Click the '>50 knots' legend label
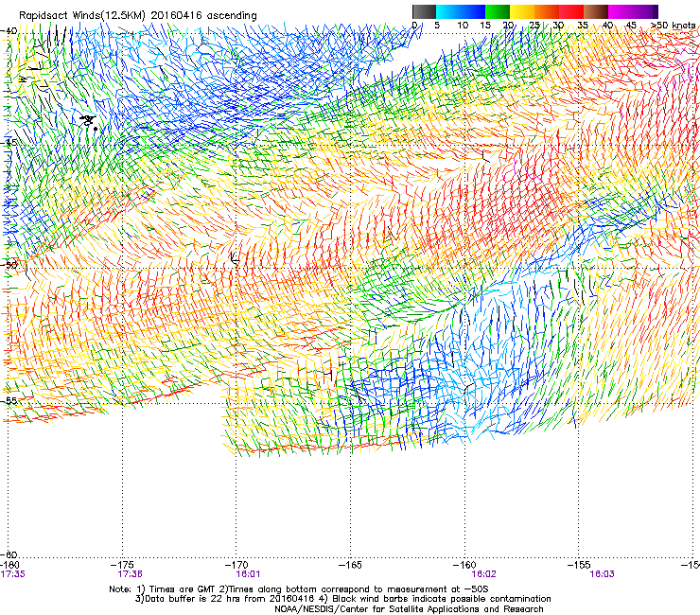This screenshot has width=700, height=615. (x=673, y=26)
